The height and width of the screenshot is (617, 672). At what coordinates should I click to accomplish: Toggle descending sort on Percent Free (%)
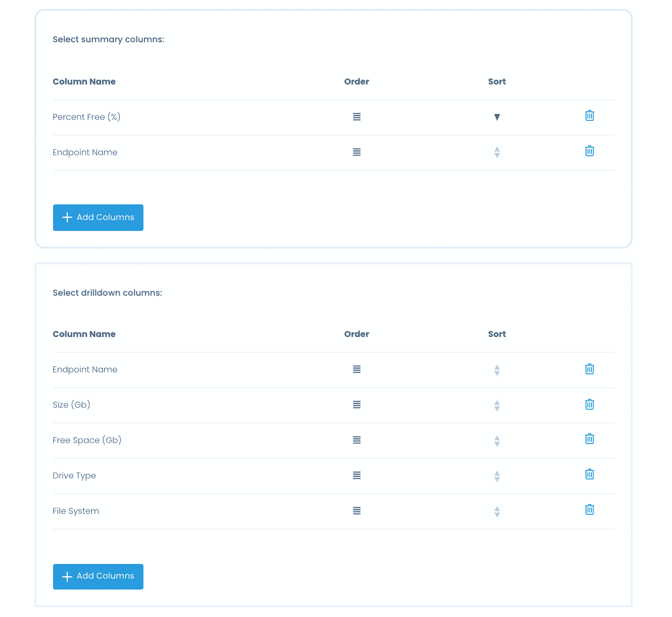tap(497, 117)
